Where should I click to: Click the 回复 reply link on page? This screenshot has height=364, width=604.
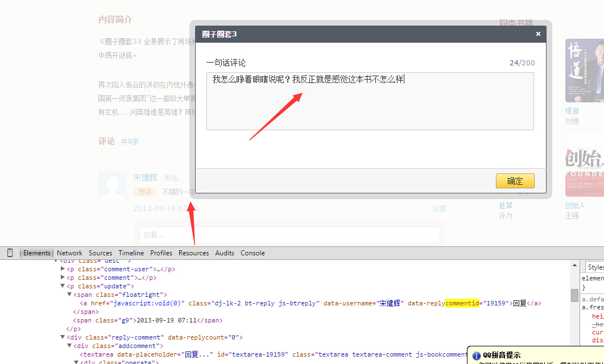[440, 209]
